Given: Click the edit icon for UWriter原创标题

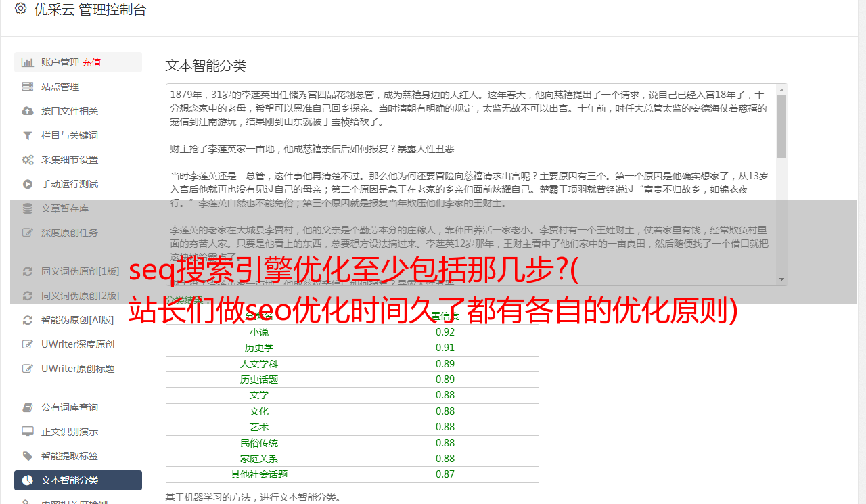Looking at the screenshot, I should [x=28, y=369].
